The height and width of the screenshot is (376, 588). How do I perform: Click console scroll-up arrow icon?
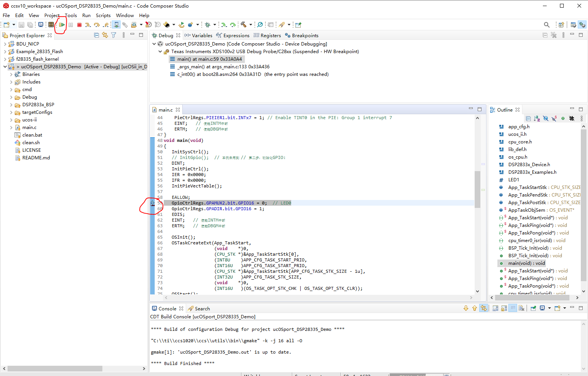(475, 308)
